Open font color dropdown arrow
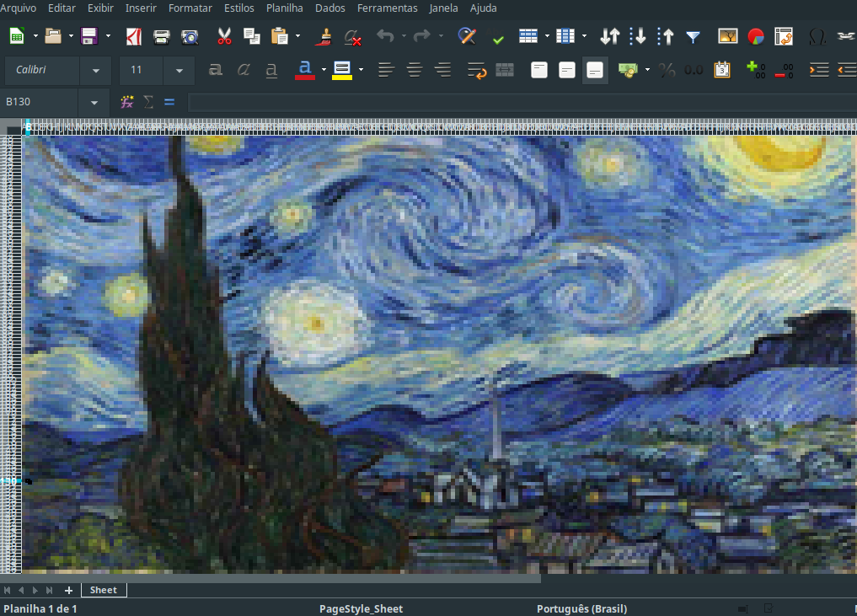 pyautogui.click(x=324, y=69)
